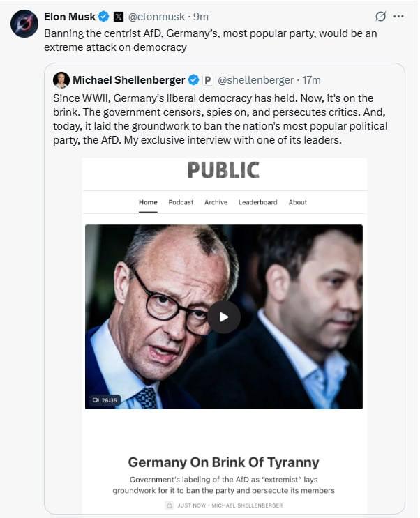This screenshot has height=518, width=420.
Task: Click the blue verified badge beside Elon Musk
Action: [x=103, y=16]
